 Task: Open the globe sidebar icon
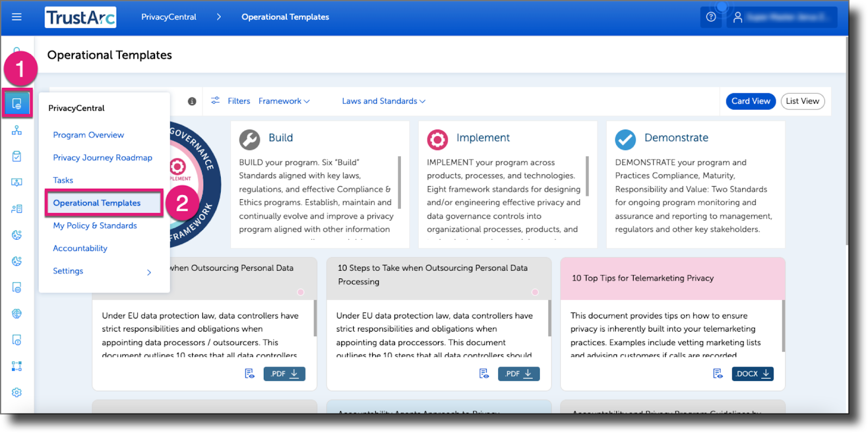[17, 314]
